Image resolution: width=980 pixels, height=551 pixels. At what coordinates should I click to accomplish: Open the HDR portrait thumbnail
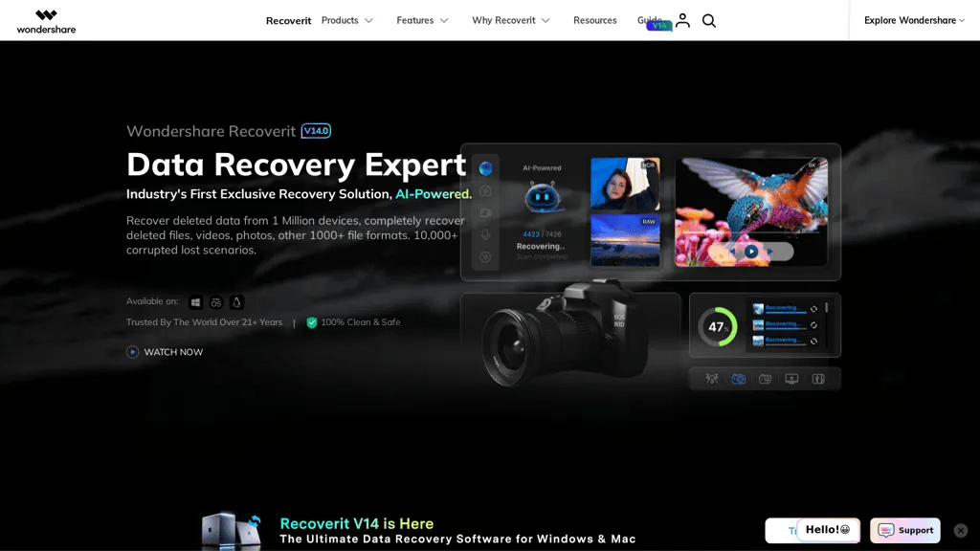click(625, 184)
